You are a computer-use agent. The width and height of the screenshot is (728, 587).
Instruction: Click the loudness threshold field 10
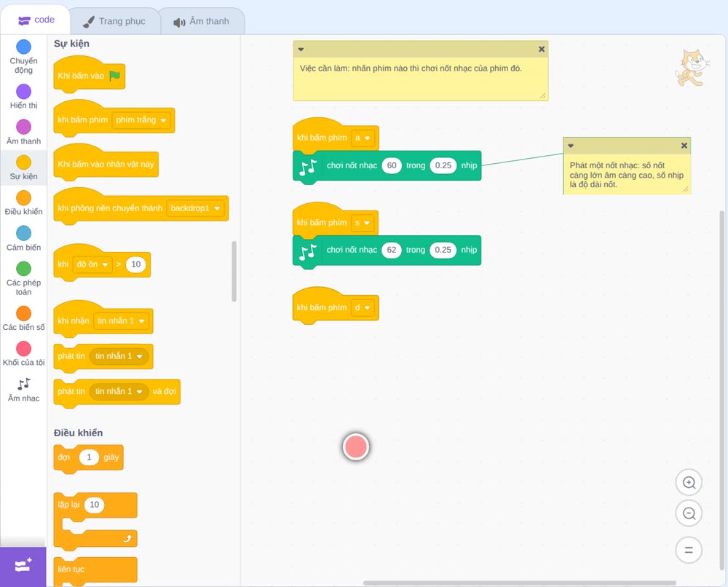136,264
